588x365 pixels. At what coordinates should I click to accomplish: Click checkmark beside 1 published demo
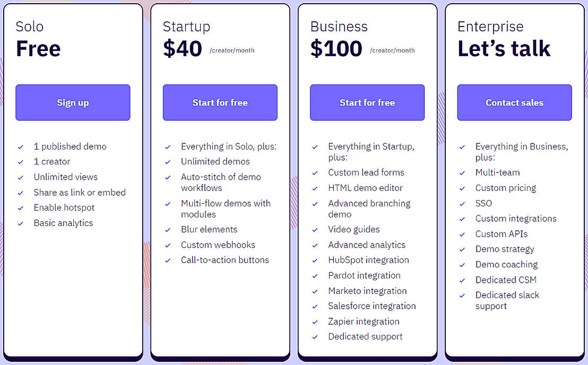[x=21, y=147]
